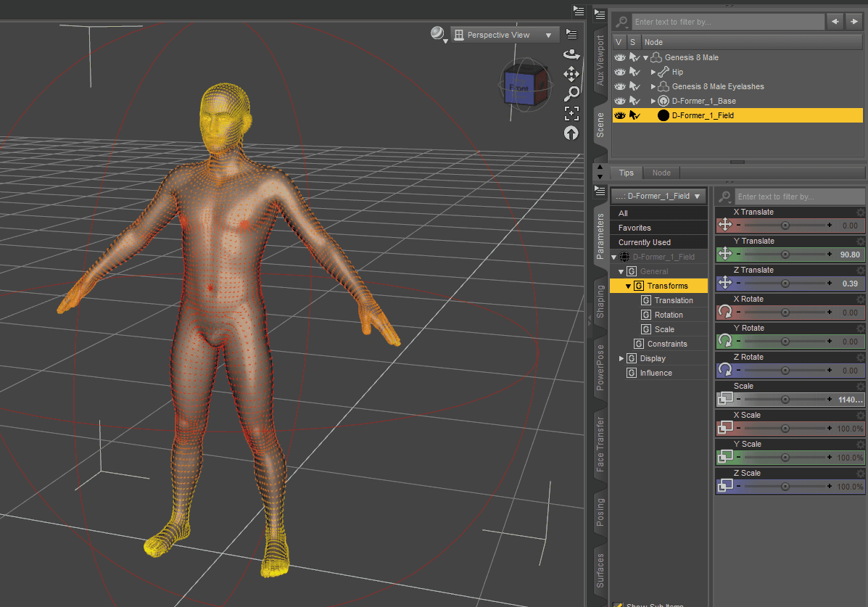Click the Frame selection icon
The image size is (868, 607).
571,113
